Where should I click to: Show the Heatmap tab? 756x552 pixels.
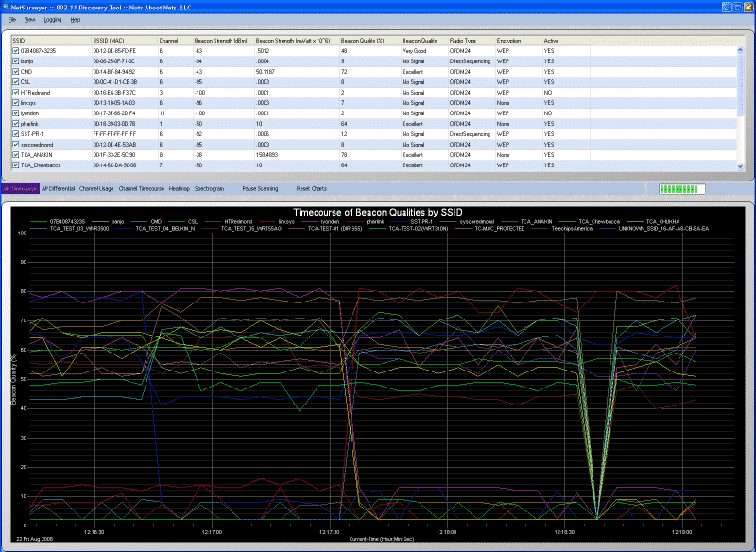pyautogui.click(x=179, y=189)
